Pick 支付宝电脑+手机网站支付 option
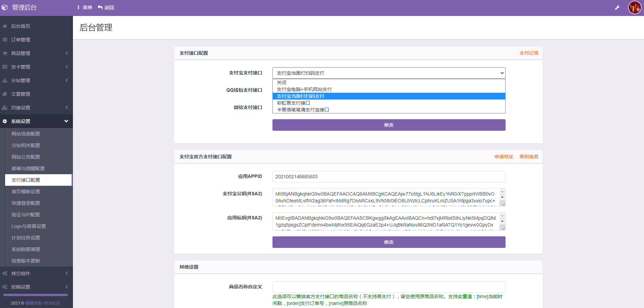644x308 pixels. pos(304,89)
